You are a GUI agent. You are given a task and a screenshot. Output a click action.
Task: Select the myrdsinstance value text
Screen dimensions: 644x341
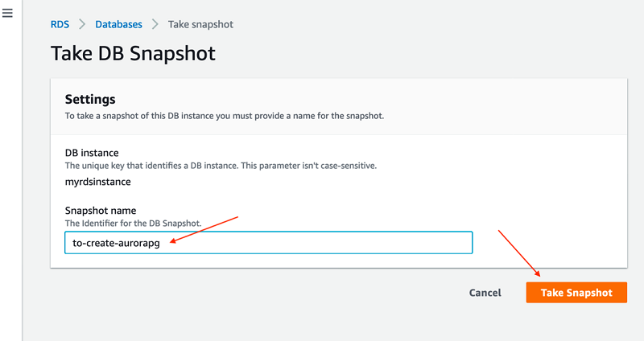tap(97, 182)
